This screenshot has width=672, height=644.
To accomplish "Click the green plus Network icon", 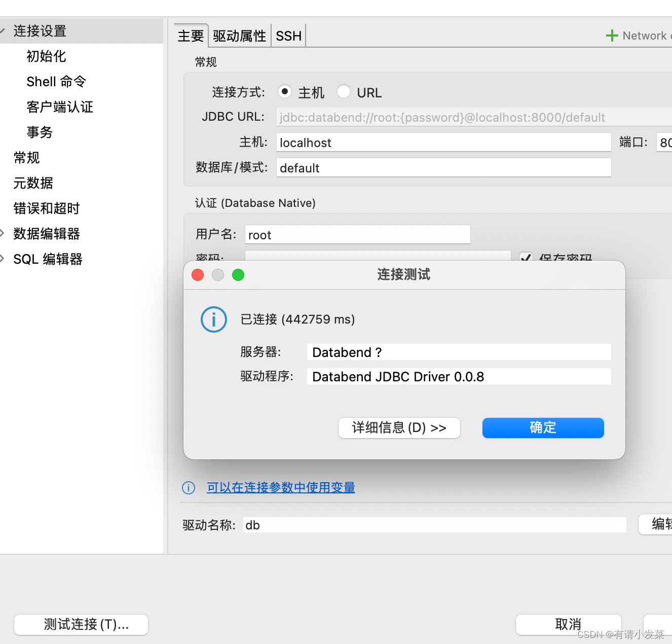I will 612,35.
